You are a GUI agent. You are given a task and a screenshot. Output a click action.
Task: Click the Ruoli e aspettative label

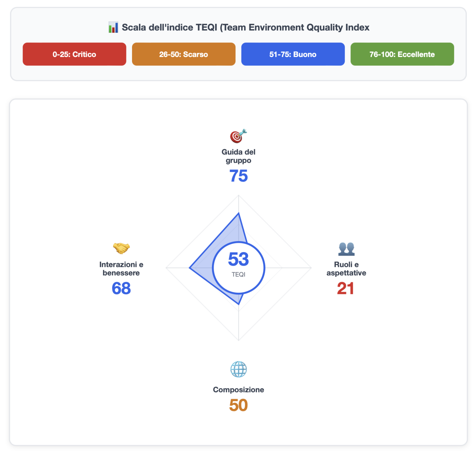click(346, 269)
